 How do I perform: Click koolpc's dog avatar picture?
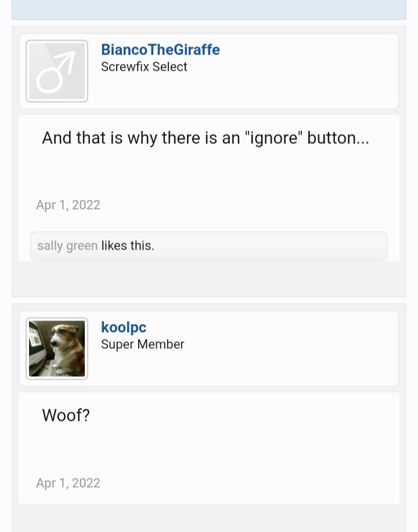[x=56, y=348]
